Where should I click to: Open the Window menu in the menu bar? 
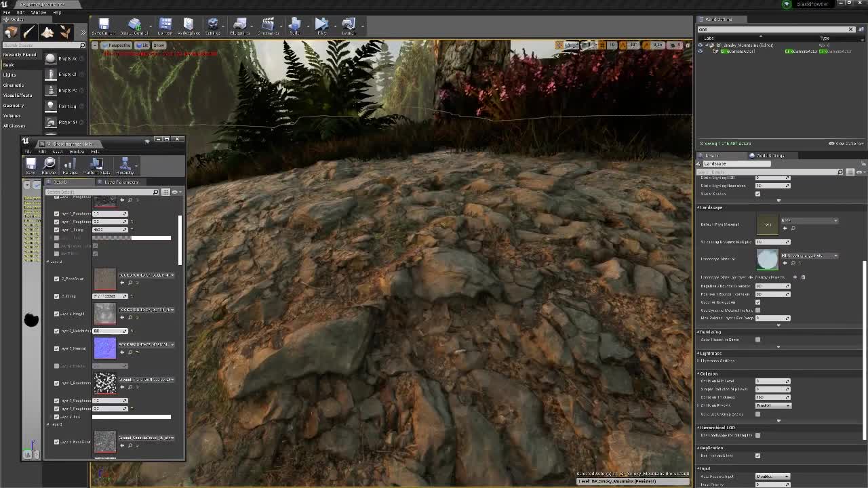tap(39, 12)
